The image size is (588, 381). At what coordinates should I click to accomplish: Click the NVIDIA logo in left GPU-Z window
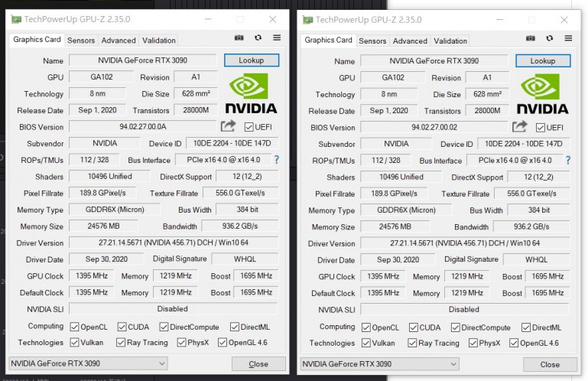251,93
